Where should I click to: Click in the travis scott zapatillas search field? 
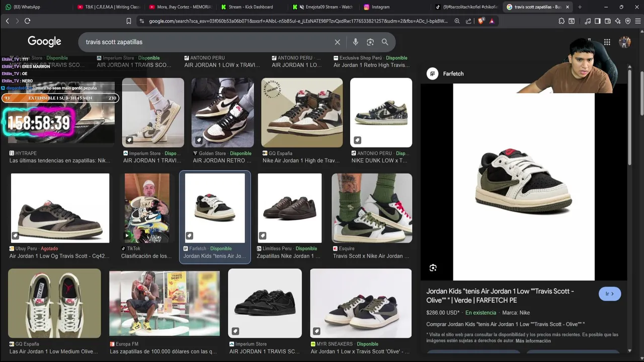206,42
